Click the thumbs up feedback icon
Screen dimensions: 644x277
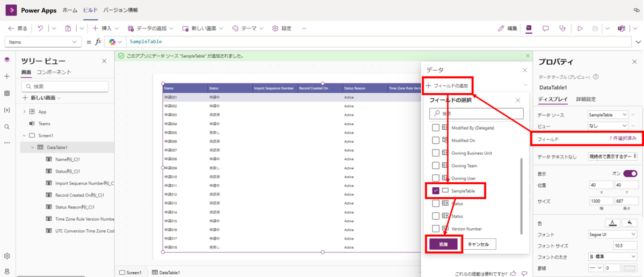point(514,273)
